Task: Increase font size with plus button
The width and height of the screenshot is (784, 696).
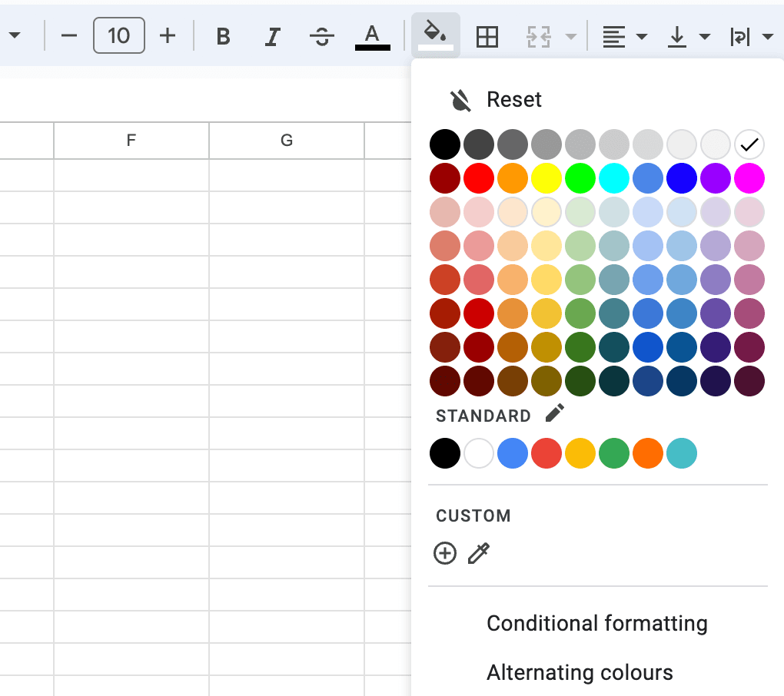Action: coord(168,36)
